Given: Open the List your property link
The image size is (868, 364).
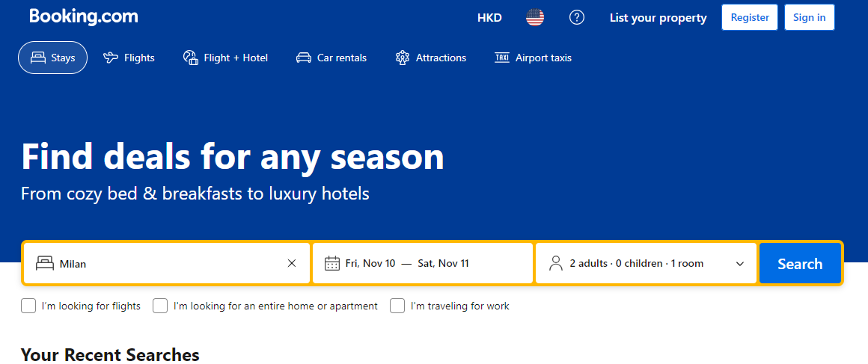Looking at the screenshot, I should (x=658, y=18).
